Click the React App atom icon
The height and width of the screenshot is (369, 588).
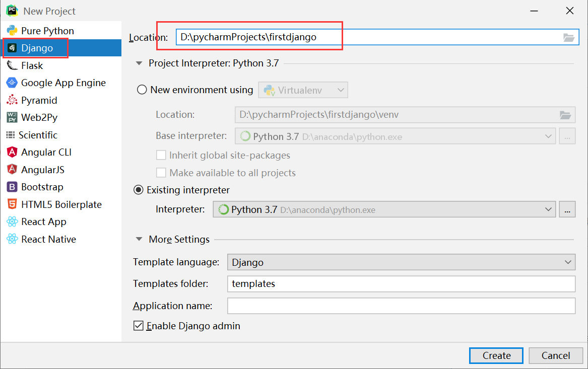pos(12,222)
